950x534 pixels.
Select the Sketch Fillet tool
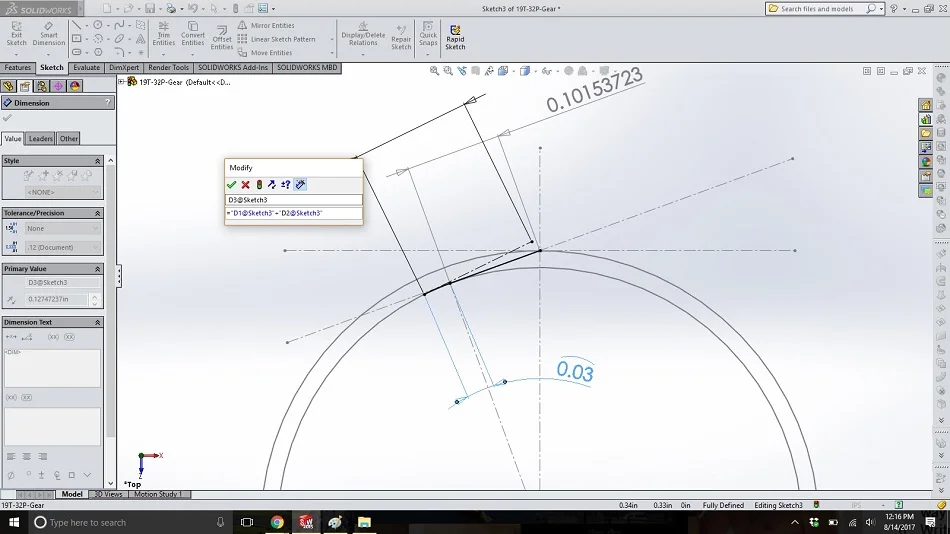(x=119, y=52)
